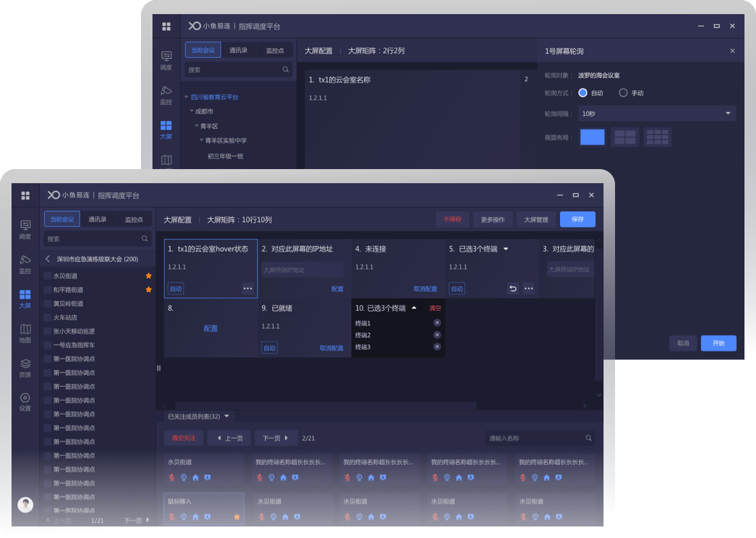This screenshot has height=538, width=756.
Task: Click horizontal scrollbar under screen grid
Action: pos(325,405)
